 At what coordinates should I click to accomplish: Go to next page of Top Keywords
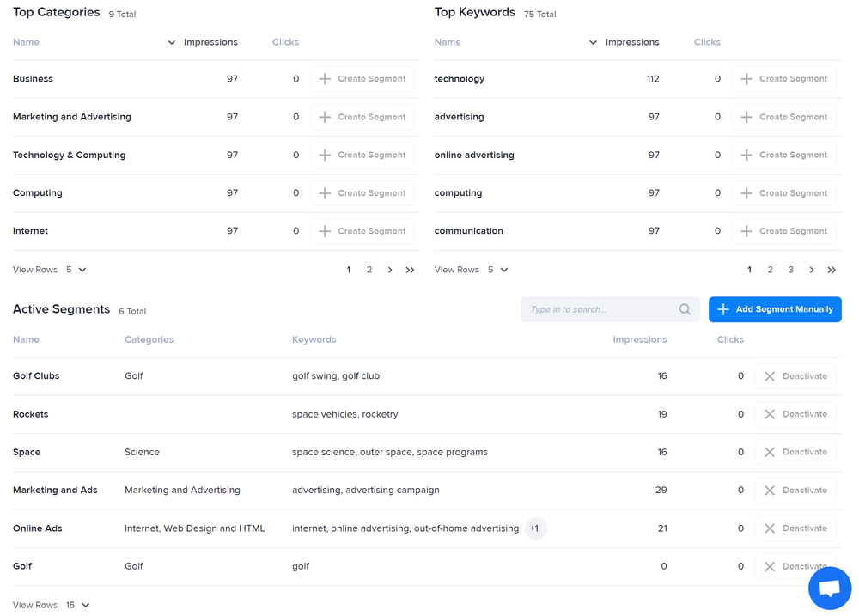click(812, 270)
